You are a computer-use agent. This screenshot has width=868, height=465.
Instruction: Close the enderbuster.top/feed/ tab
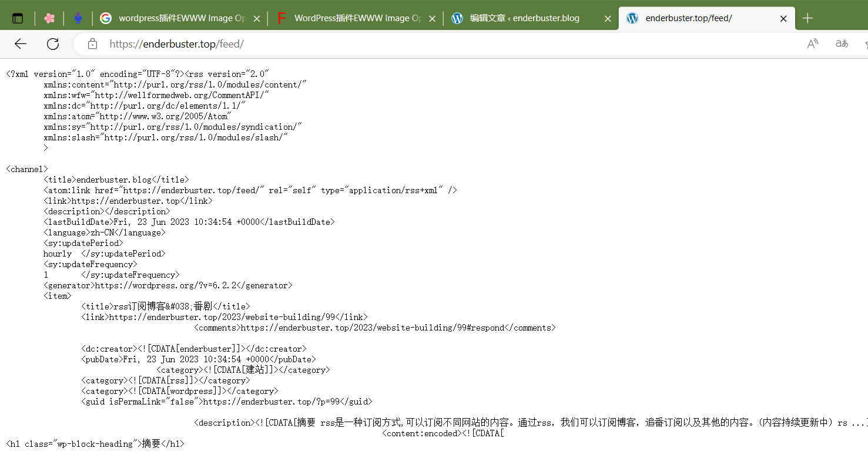tap(783, 19)
